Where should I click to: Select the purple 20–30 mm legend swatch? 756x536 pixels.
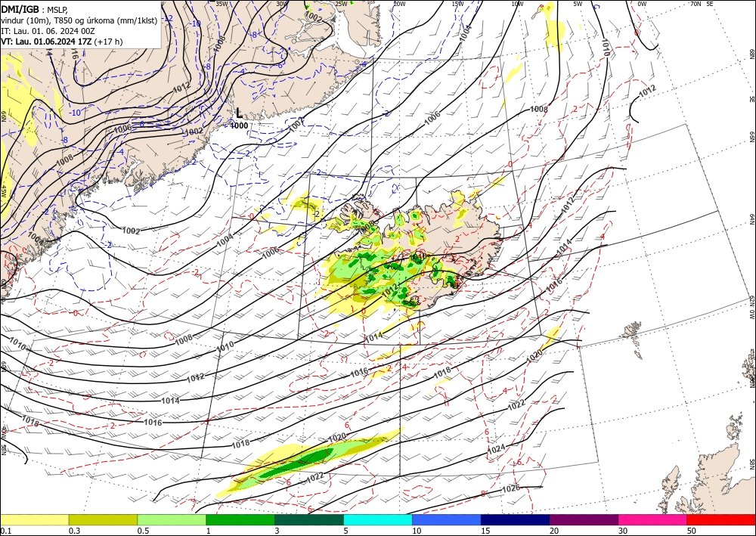pyautogui.click(x=584, y=519)
